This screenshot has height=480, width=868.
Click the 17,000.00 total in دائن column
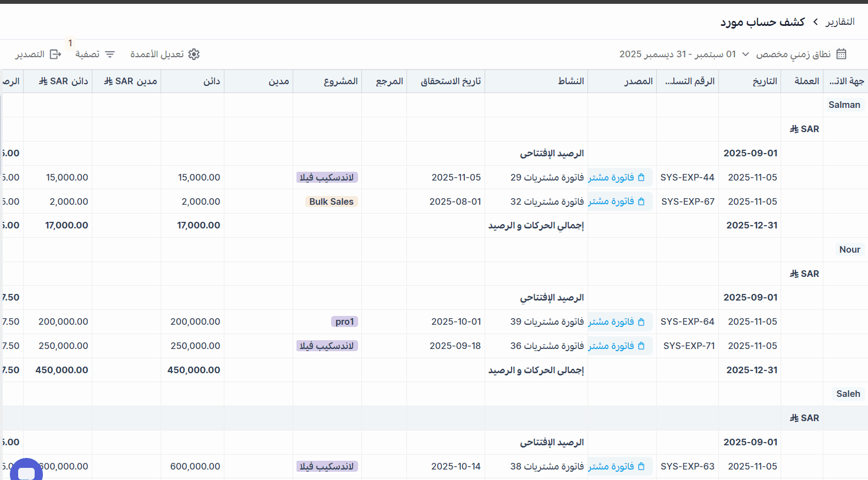point(199,225)
